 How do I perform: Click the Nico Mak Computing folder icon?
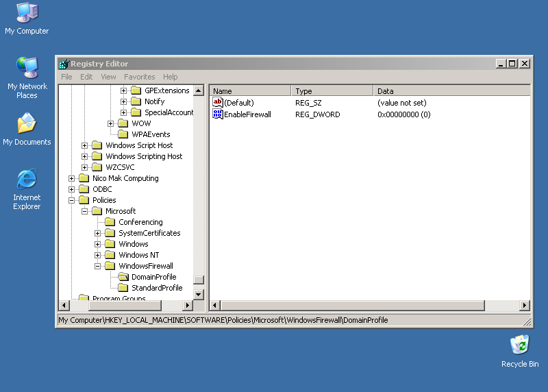[84, 178]
